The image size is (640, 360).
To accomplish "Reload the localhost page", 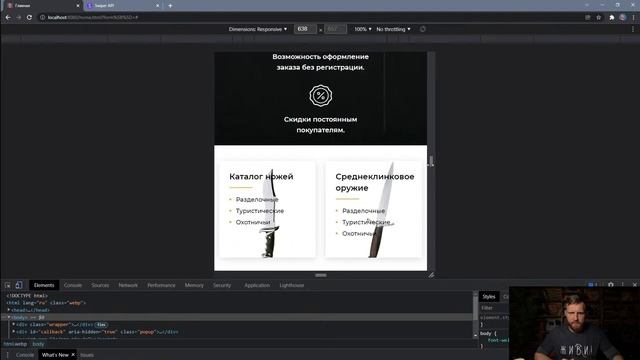I will 29,18.
